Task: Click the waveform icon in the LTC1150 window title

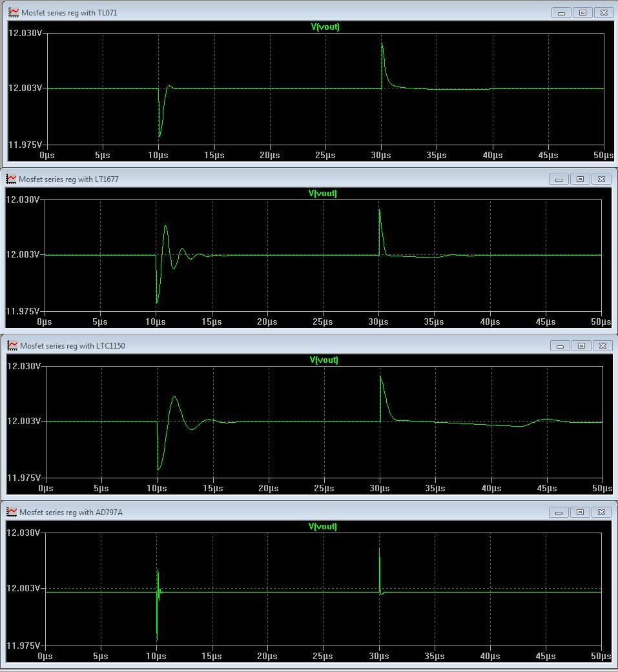Action: point(12,345)
